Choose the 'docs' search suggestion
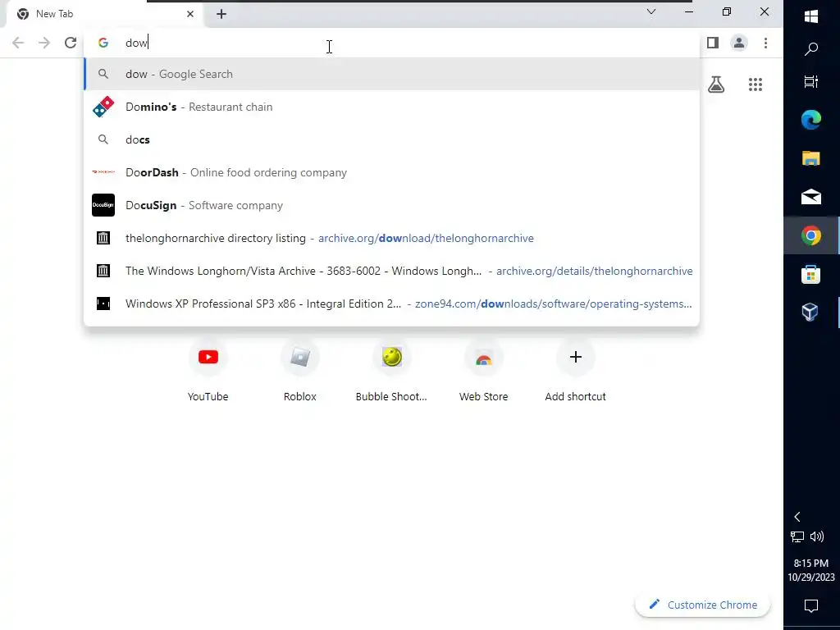The height and width of the screenshot is (630, 840). 391,139
